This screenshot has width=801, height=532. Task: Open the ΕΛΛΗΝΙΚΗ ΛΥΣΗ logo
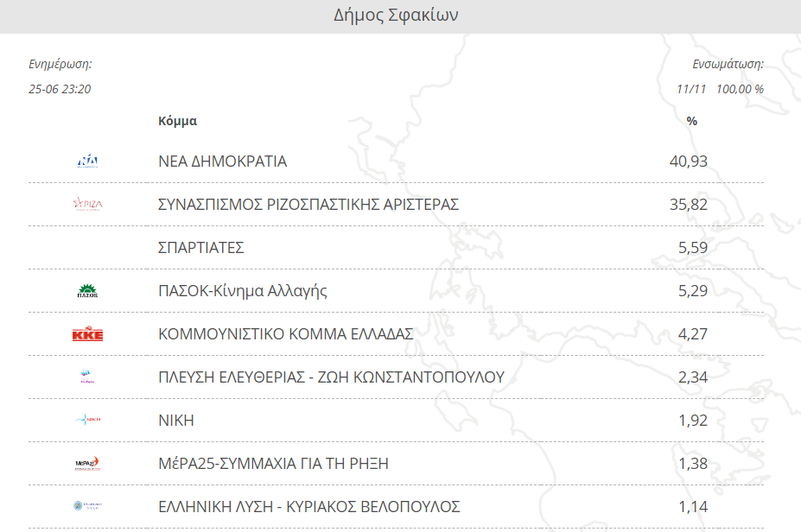tap(87, 506)
